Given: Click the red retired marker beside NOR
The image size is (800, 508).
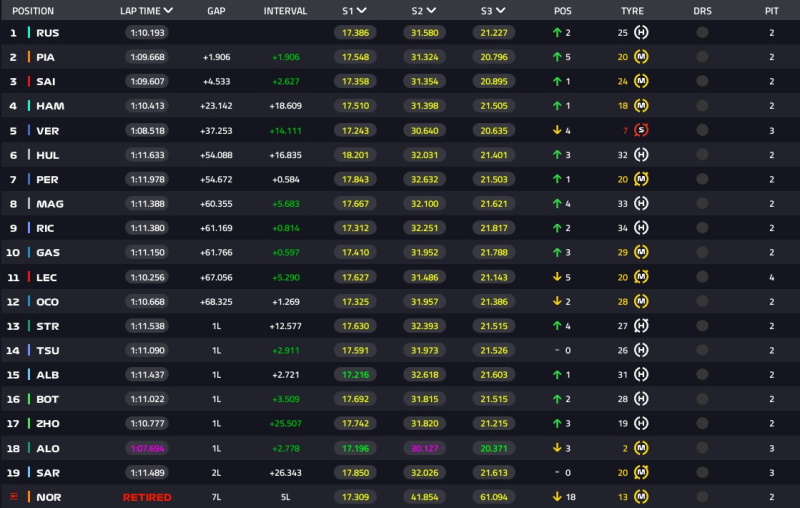Looking at the screenshot, I should pyautogui.click(x=13, y=497).
